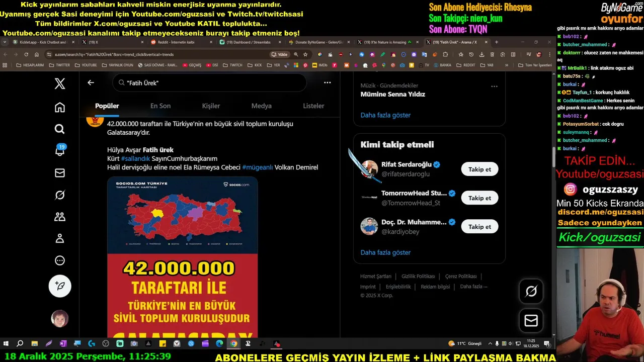Open Hizmet Şartları footer link
This screenshot has height=362, width=644.
tap(376, 276)
